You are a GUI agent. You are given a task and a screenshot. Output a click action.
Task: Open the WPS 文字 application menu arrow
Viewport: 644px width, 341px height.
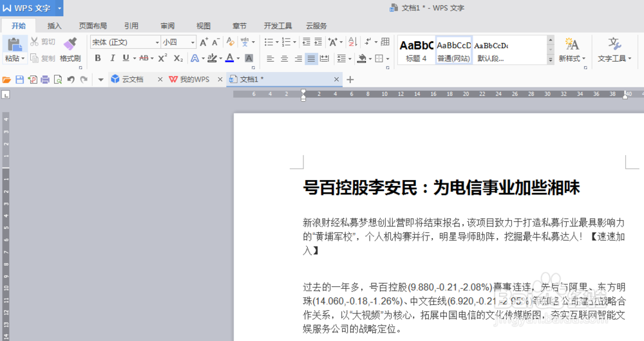pos(59,8)
